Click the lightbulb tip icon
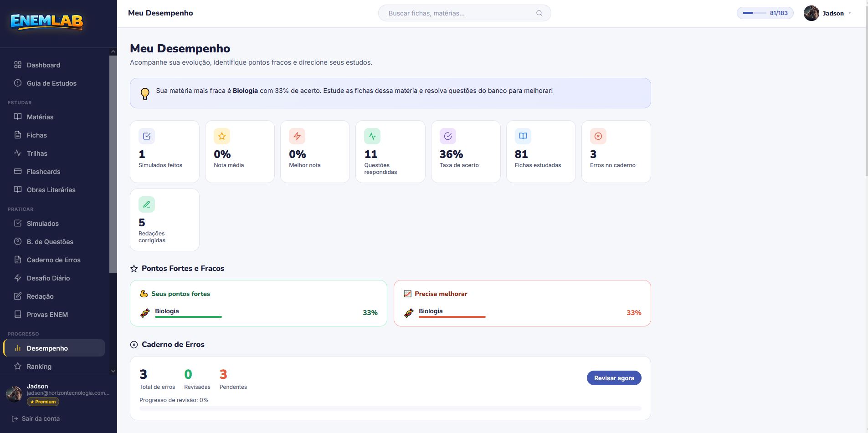Viewport: 868px width, 433px height. click(145, 94)
